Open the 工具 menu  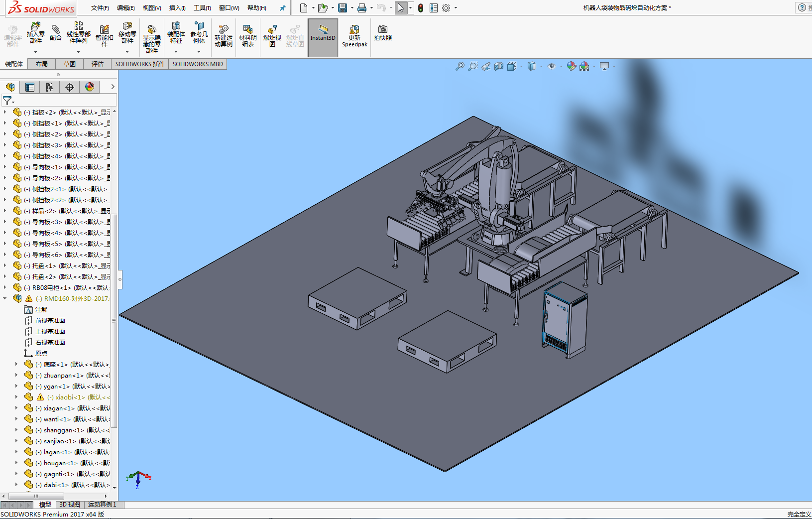tap(202, 8)
